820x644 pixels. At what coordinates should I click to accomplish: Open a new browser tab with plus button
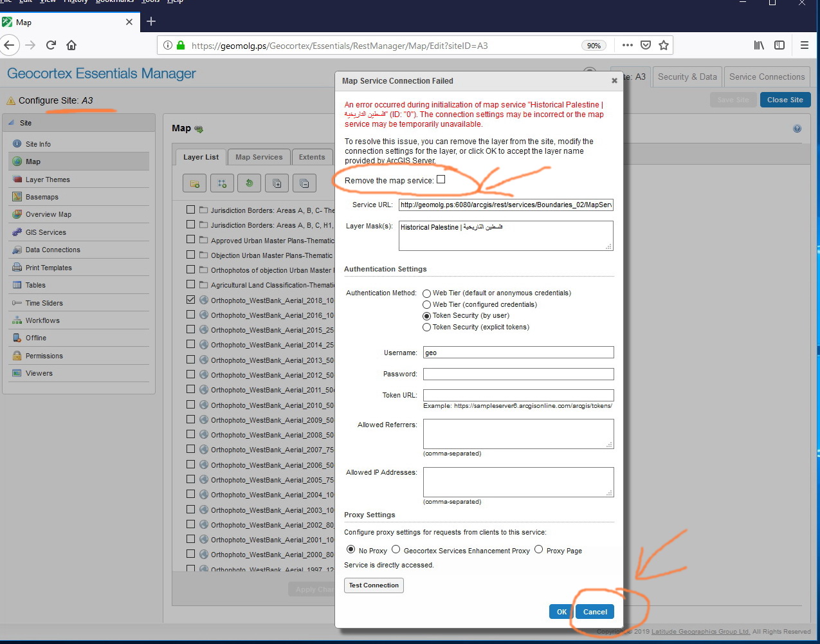(151, 21)
